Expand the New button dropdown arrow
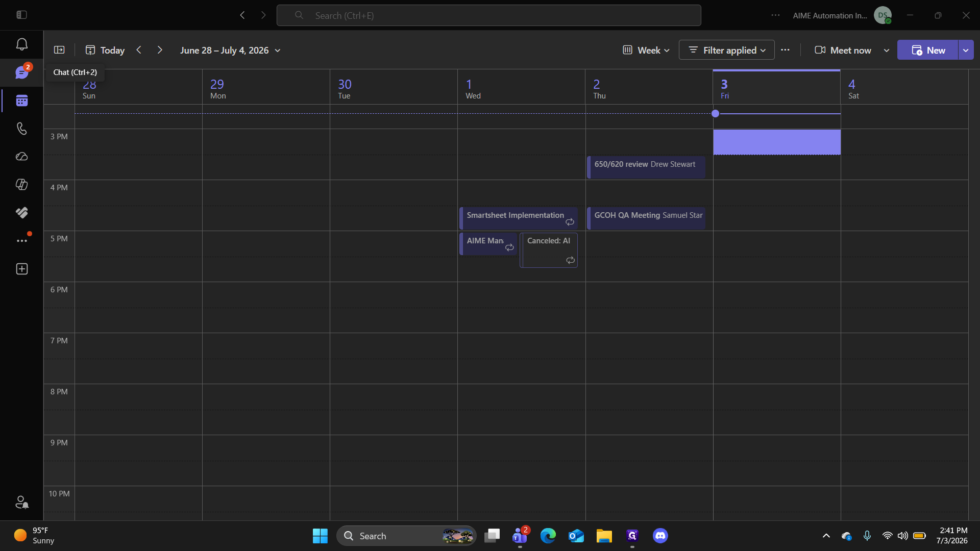This screenshot has width=980, height=551. pyautogui.click(x=966, y=50)
